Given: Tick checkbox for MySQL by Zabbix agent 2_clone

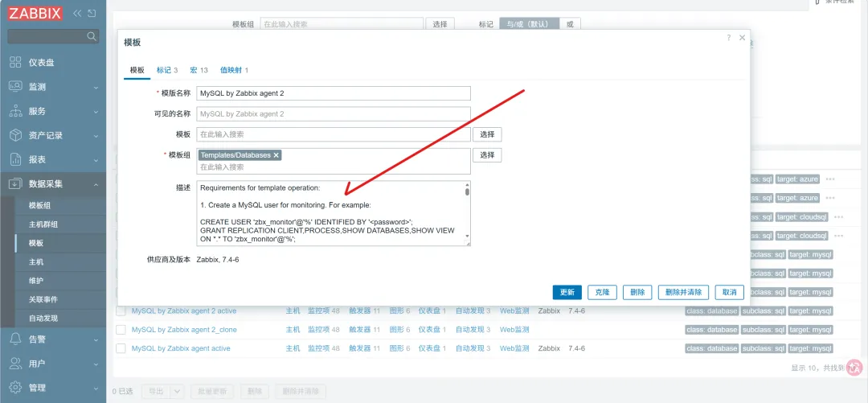Looking at the screenshot, I should [121, 330].
